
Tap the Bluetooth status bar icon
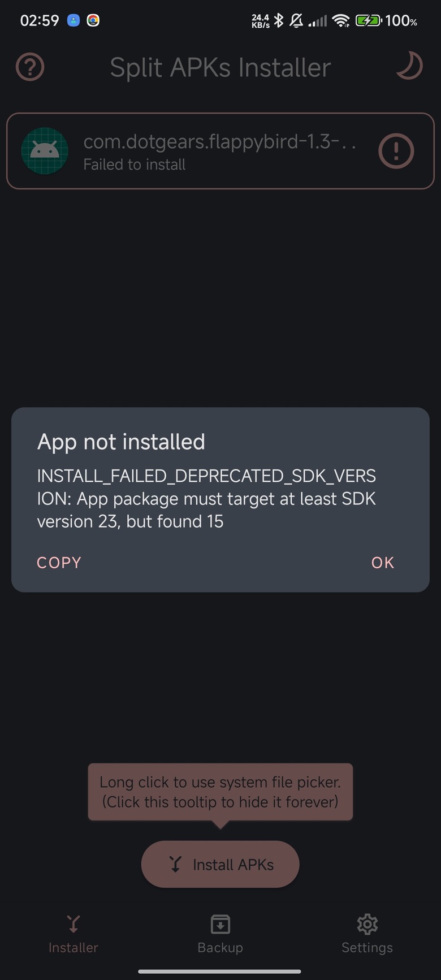coord(278,21)
